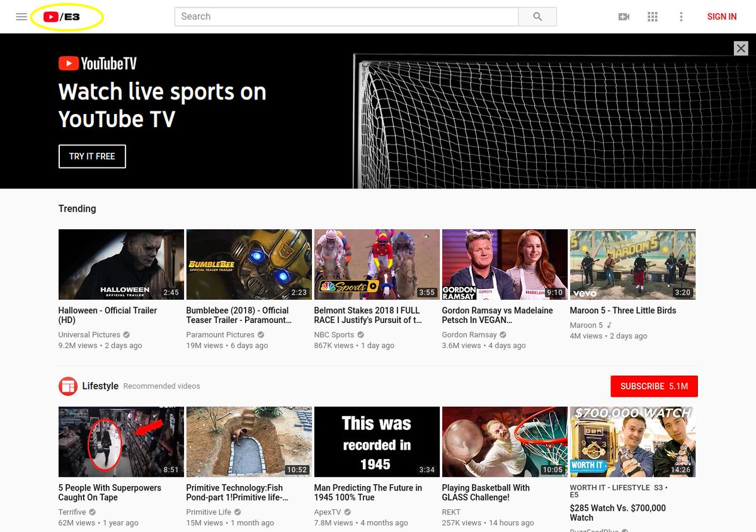Viewport: 756px width, 532px height.
Task: Open the three-dot settings menu
Action: (681, 17)
